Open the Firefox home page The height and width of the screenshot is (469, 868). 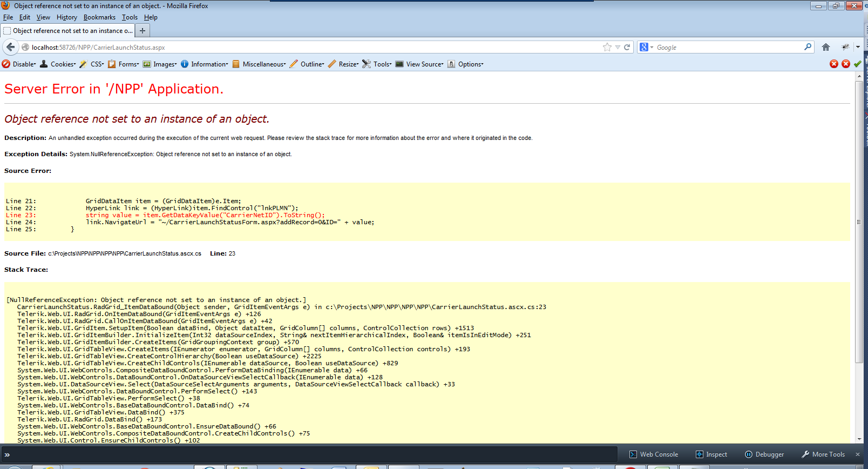tap(826, 47)
